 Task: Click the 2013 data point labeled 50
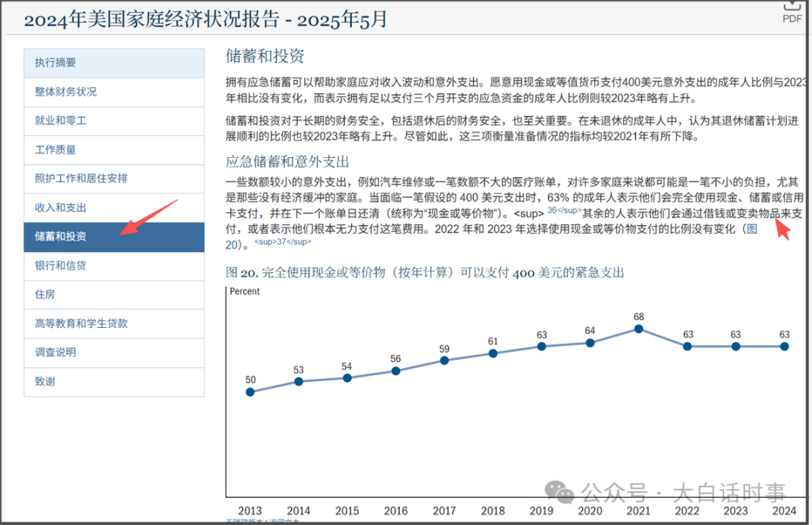250,392
